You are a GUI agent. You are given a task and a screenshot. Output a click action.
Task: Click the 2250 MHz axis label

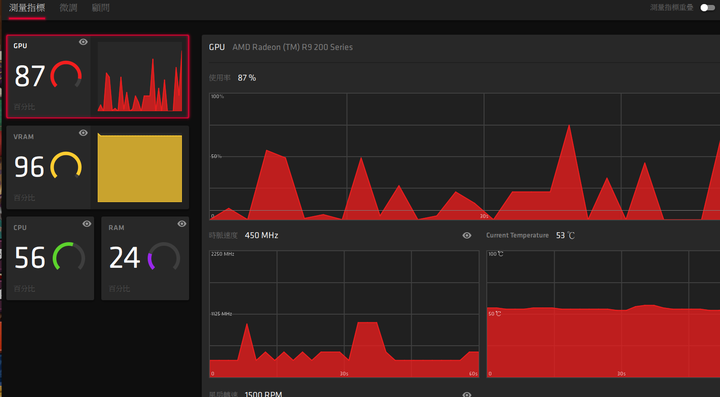pyautogui.click(x=223, y=254)
